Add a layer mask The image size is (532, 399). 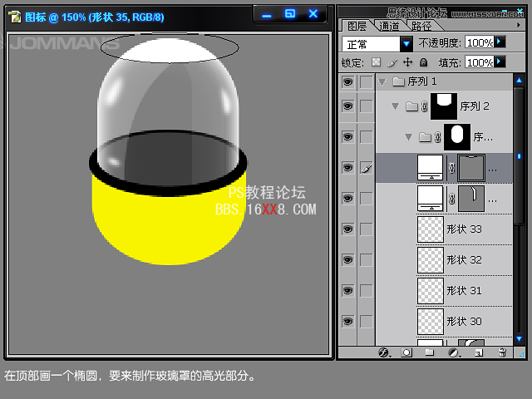coord(406,352)
